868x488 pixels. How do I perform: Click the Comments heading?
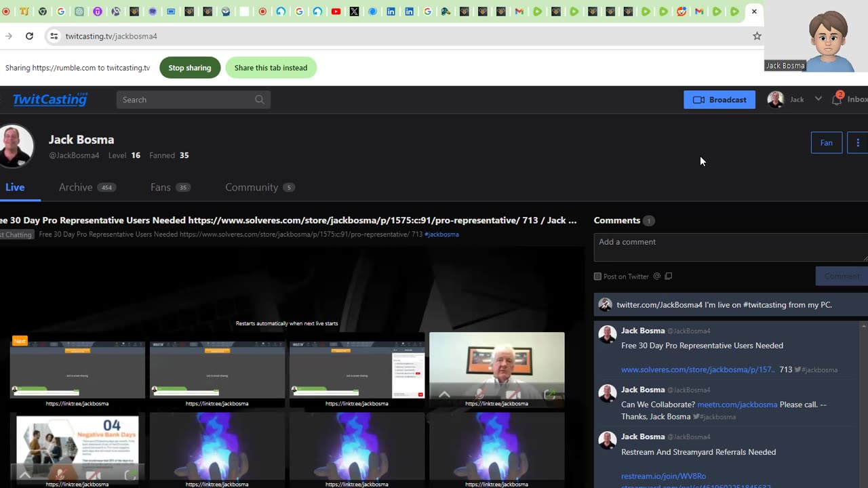tap(616, 220)
